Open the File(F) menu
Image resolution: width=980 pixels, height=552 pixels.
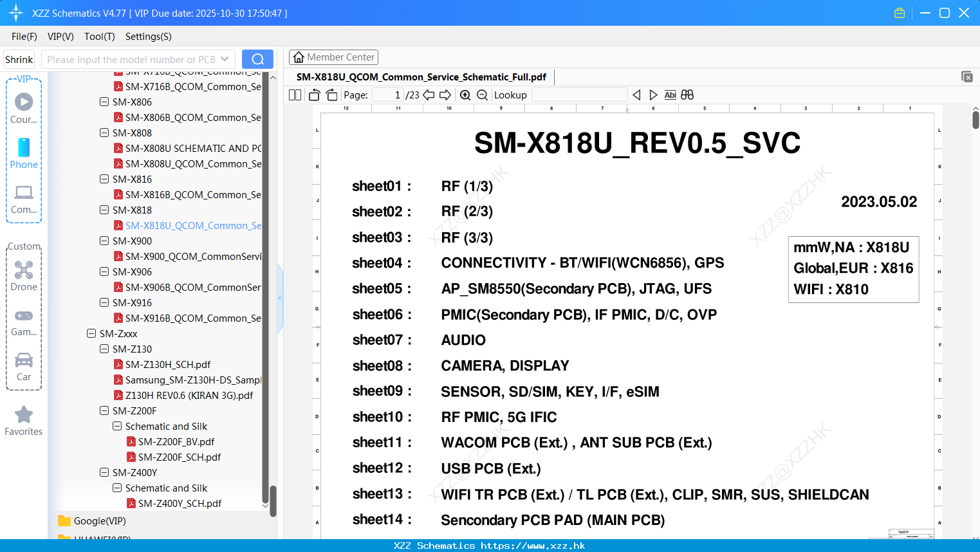point(24,37)
